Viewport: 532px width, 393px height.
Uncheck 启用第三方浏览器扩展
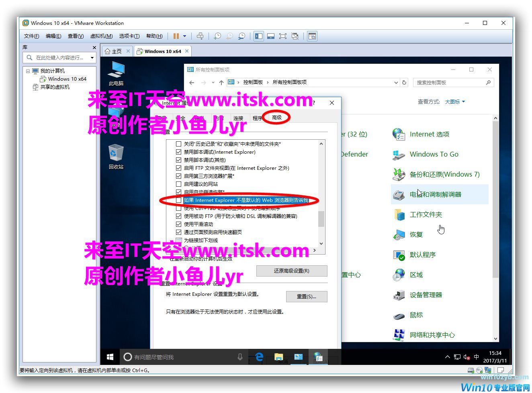pos(179,176)
